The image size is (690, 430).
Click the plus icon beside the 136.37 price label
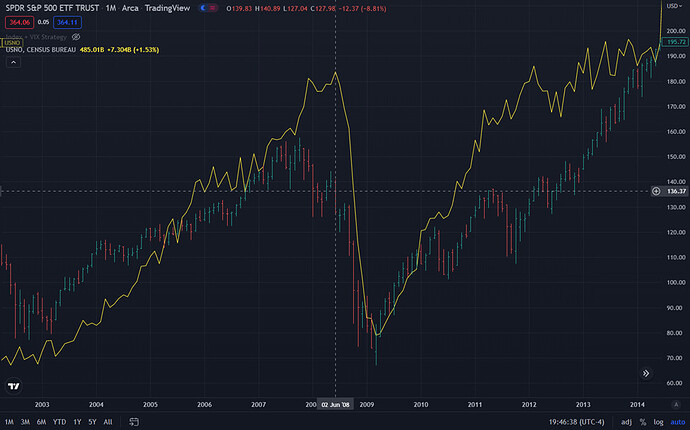point(656,191)
